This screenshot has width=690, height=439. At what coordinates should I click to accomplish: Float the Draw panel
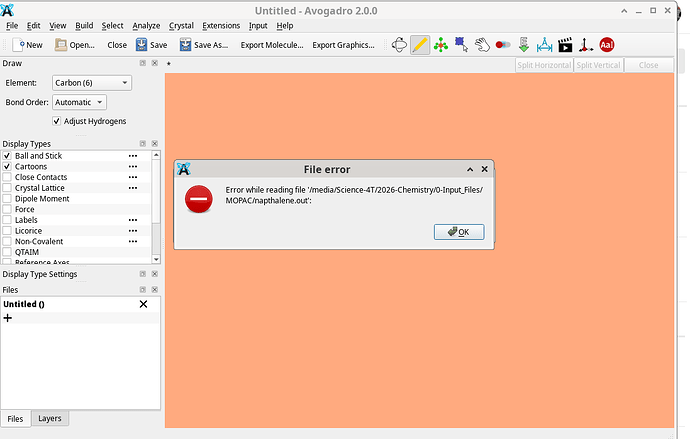click(x=143, y=63)
